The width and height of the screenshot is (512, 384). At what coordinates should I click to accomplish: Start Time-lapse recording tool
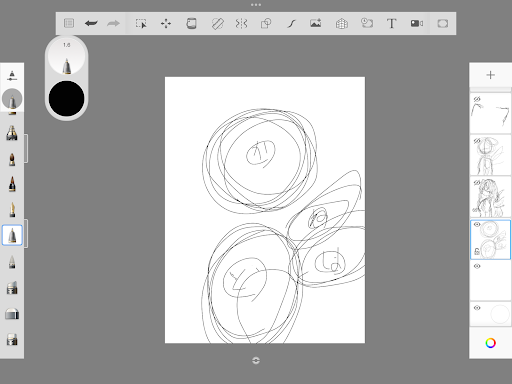pyautogui.click(x=367, y=23)
